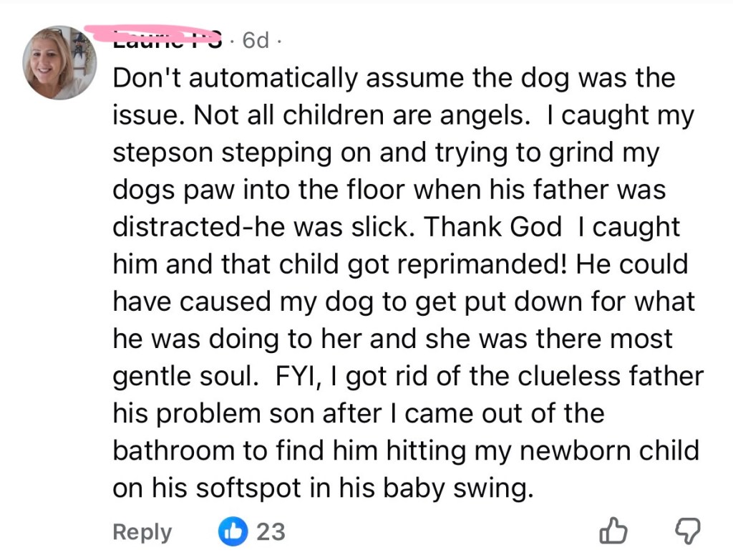Click the last line ending "baby swing"
The image size is (733, 560).
point(324,488)
